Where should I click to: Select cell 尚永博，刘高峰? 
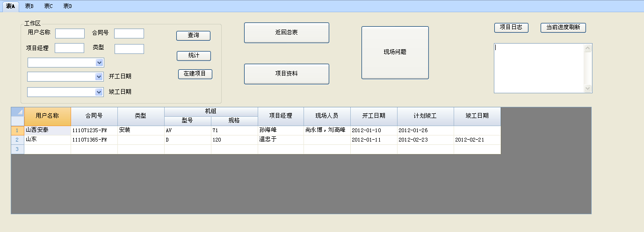click(327, 130)
